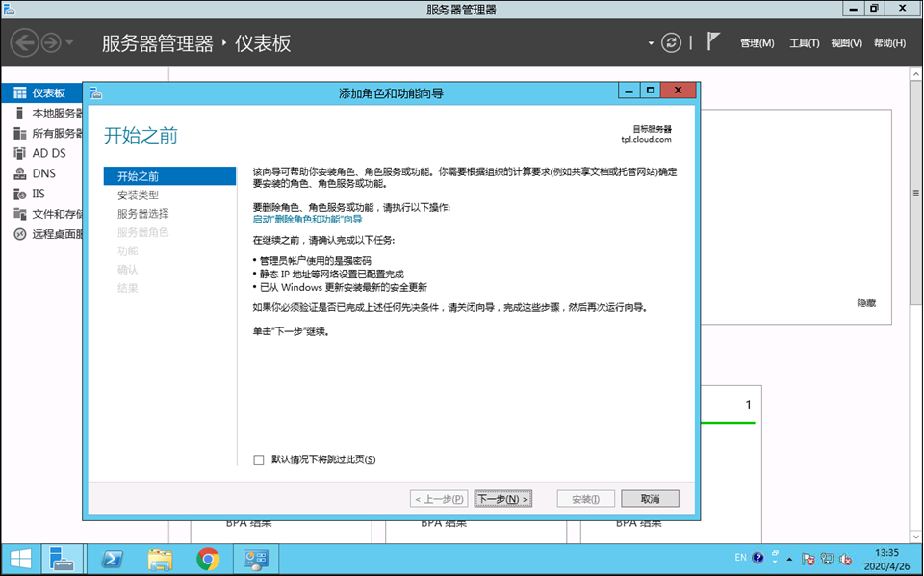The width and height of the screenshot is (924, 576).
Task: Launch Windows PowerShell from taskbar
Action: click(x=112, y=559)
